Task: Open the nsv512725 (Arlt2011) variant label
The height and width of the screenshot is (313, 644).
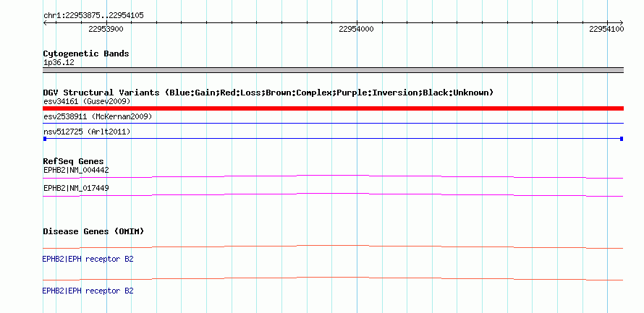Action: pyautogui.click(x=87, y=132)
